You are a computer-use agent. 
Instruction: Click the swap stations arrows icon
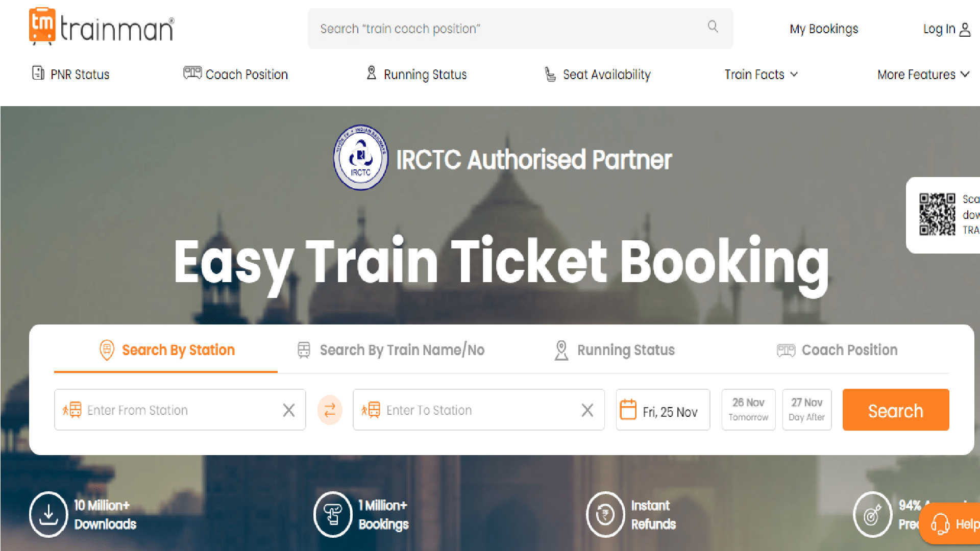330,409
